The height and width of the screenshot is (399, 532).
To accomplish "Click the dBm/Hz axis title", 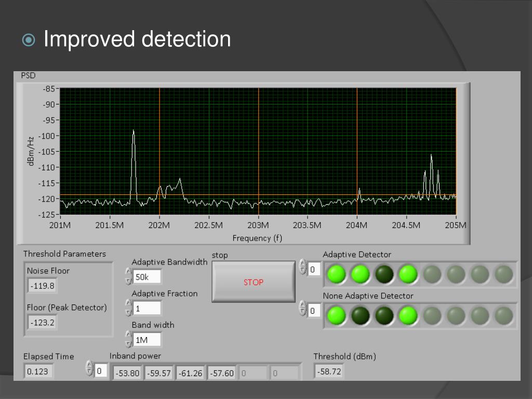I will (x=31, y=151).
